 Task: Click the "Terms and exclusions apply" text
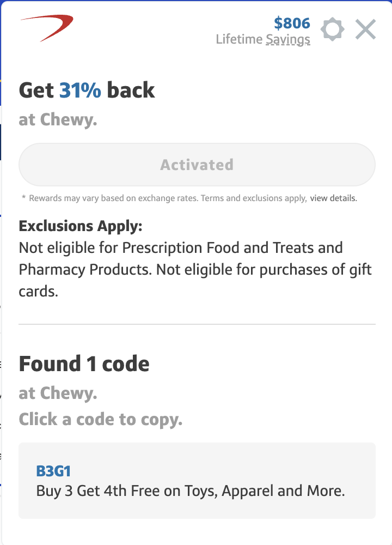tap(254, 198)
